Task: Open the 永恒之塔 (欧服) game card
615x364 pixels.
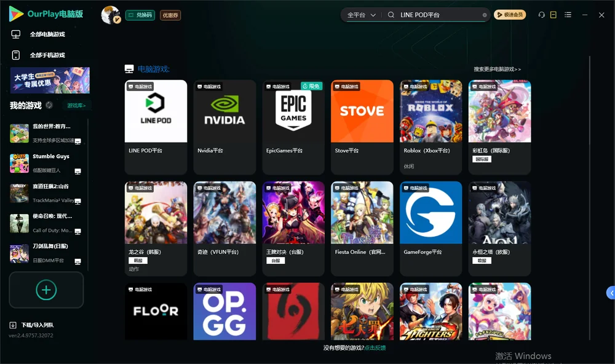Action: (x=499, y=229)
